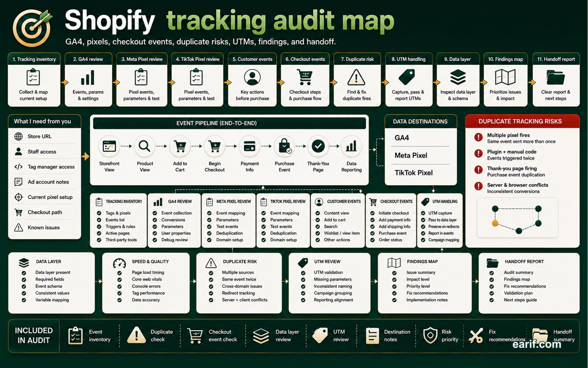
Task: Click the Duplicate Tracking Risks red header
Action: (522, 121)
